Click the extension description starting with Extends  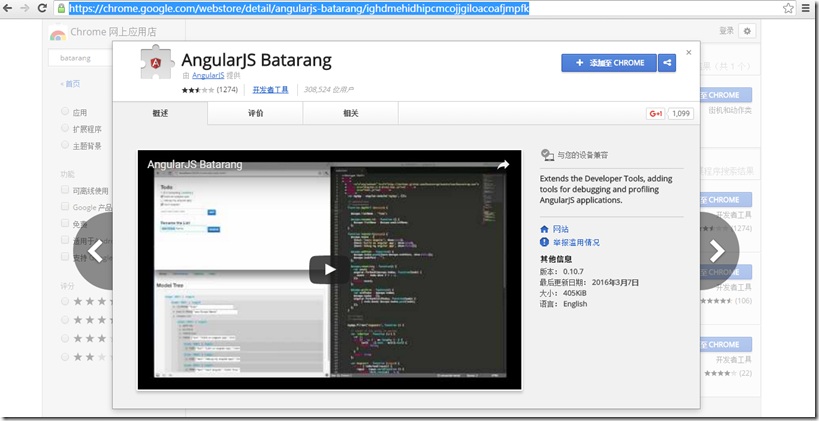pos(606,189)
